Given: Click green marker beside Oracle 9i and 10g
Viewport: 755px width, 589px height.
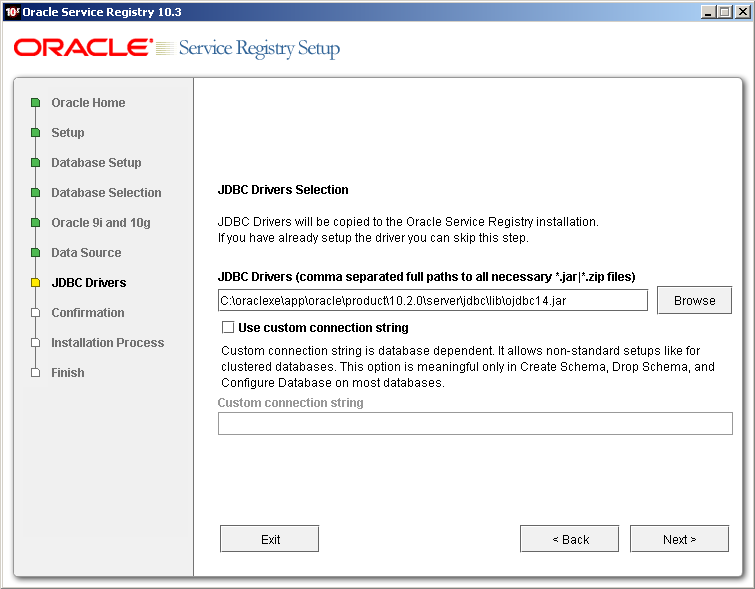Looking at the screenshot, I should (35, 223).
